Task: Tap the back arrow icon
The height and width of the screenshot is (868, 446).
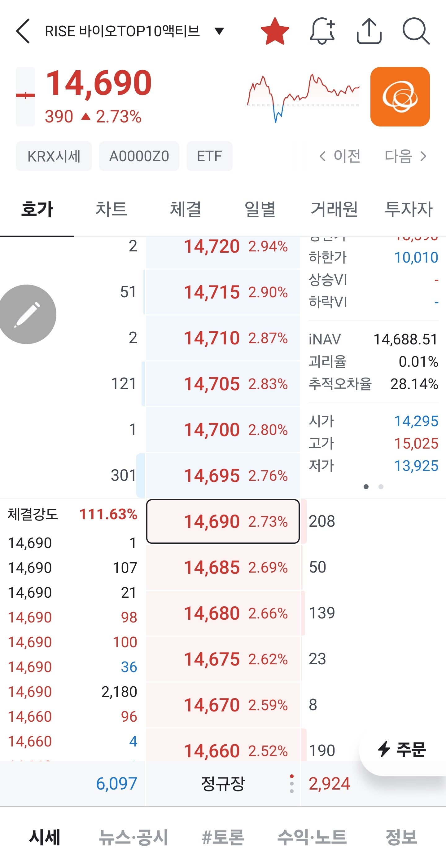Action: pyautogui.click(x=23, y=31)
